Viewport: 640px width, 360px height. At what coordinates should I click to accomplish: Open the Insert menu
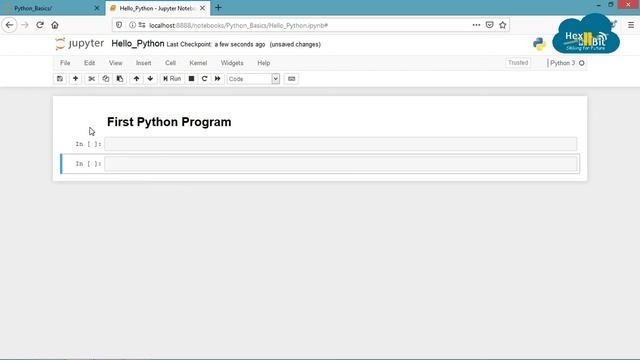point(143,63)
